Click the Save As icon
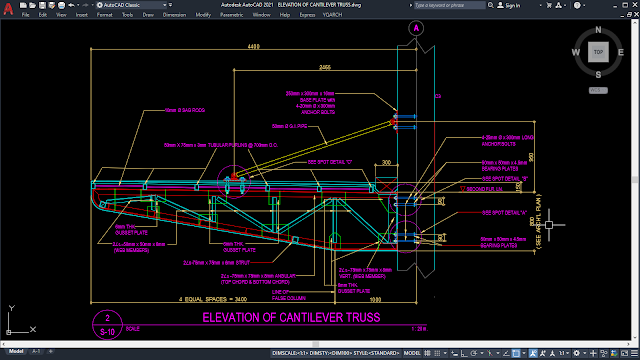Viewport: 640px width, 360px height. [52, 5]
